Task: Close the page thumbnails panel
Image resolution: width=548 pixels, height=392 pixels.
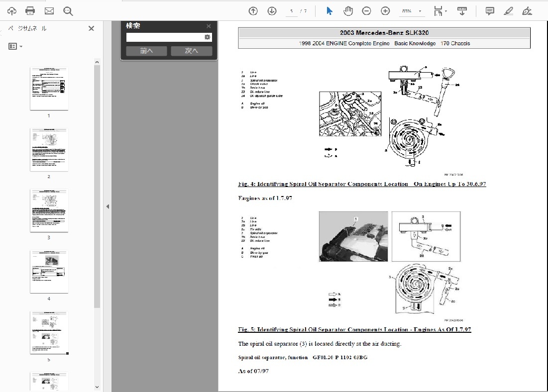Action: click(91, 28)
